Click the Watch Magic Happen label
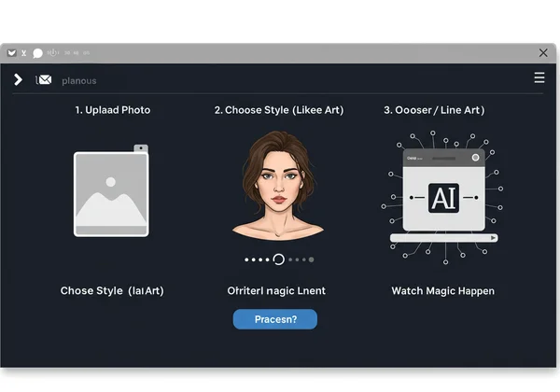Screen dimensions: 560x392 point(442,291)
